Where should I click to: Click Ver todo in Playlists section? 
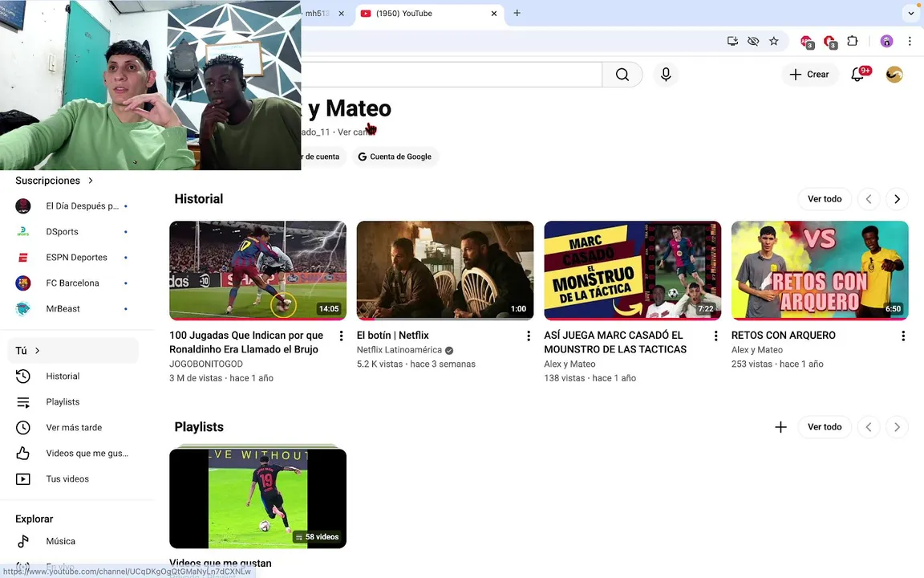point(825,427)
